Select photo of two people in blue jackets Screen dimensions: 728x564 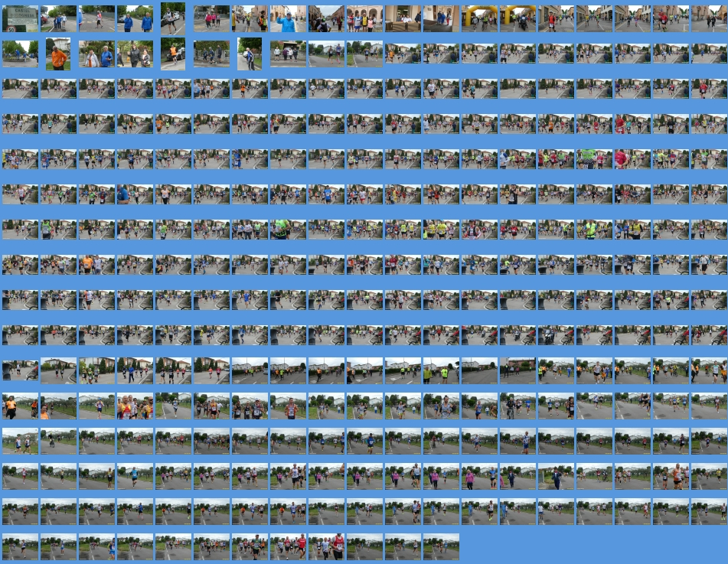(135, 18)
